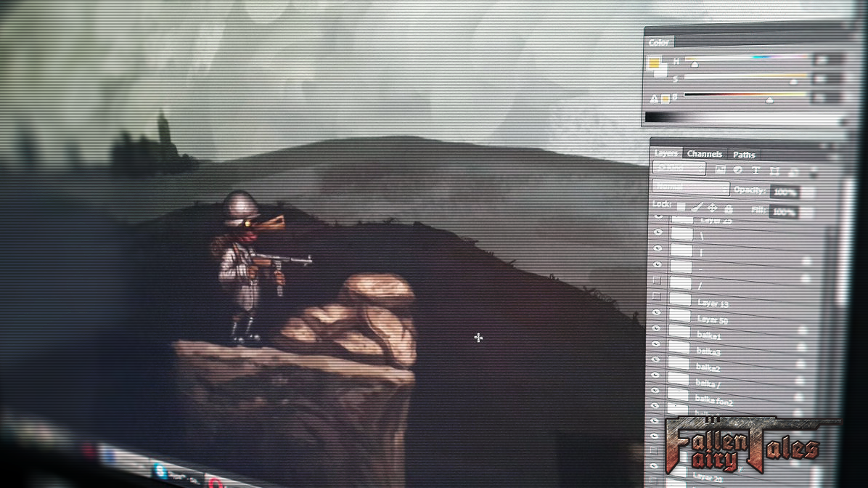
Task: Hide the backslash "\" layer via eye
Action: click(x=658, y=232)
